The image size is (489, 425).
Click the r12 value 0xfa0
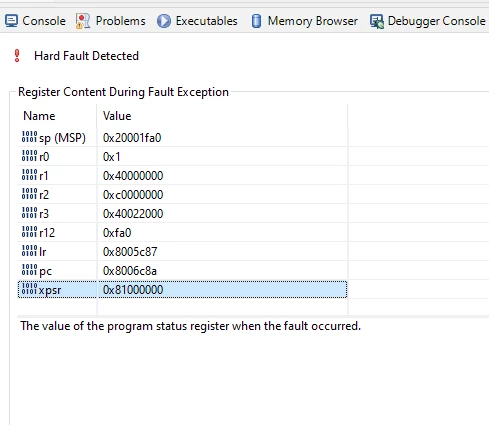117,233
